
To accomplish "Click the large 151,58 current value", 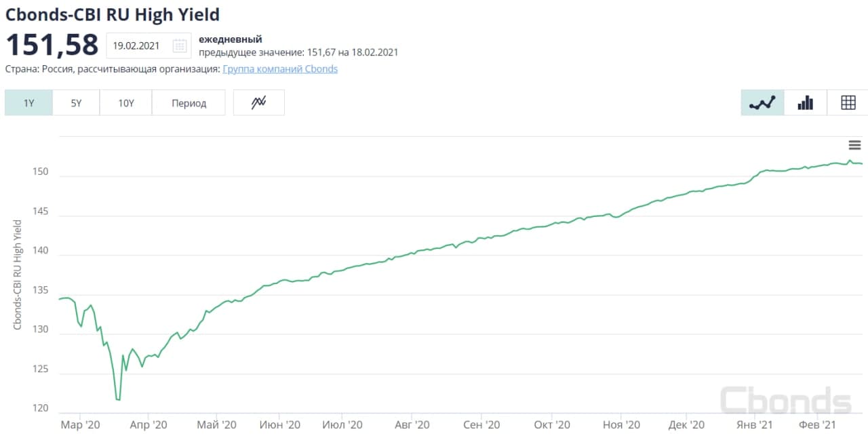I will click(52, 45).
